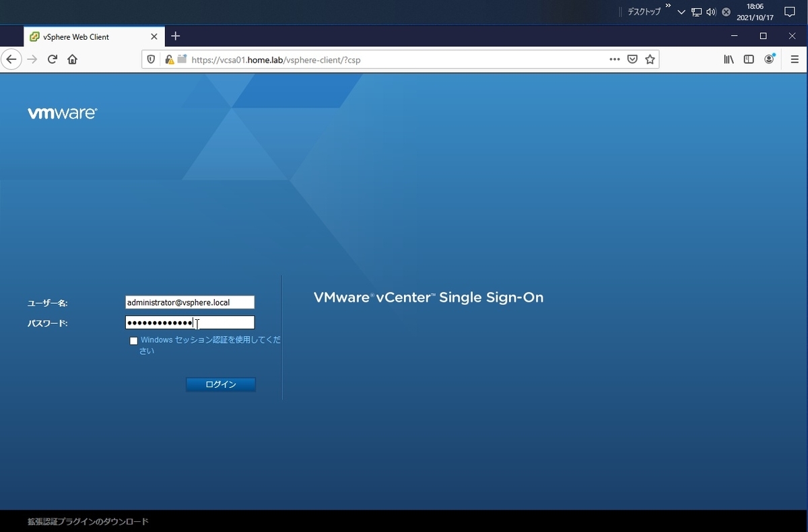The width and height of the screenshot is (808, 532).
Task: Open a new browser tab
Action: [x=176, y=36]
